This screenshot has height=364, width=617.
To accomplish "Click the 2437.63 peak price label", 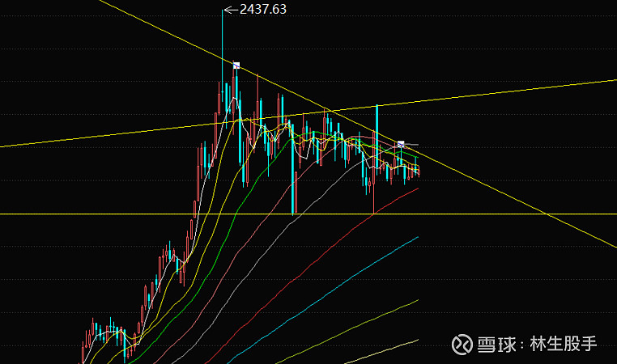I will (x=262, y=9).
